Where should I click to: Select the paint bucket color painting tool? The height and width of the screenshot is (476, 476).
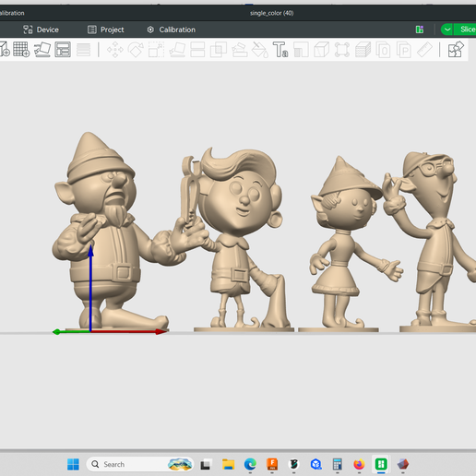tap(260, 50)
